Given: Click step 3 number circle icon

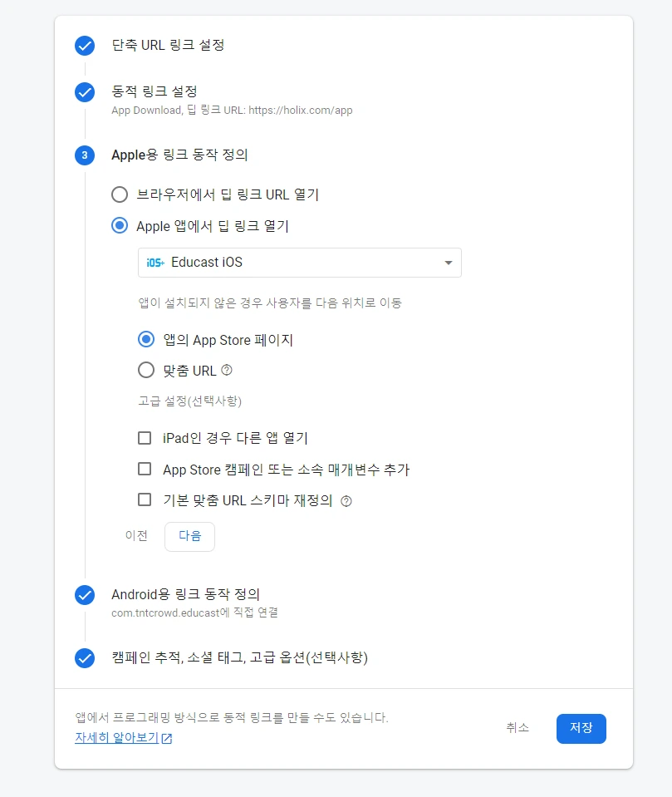Looking at the screenshot, I should (x=85, y=155).
